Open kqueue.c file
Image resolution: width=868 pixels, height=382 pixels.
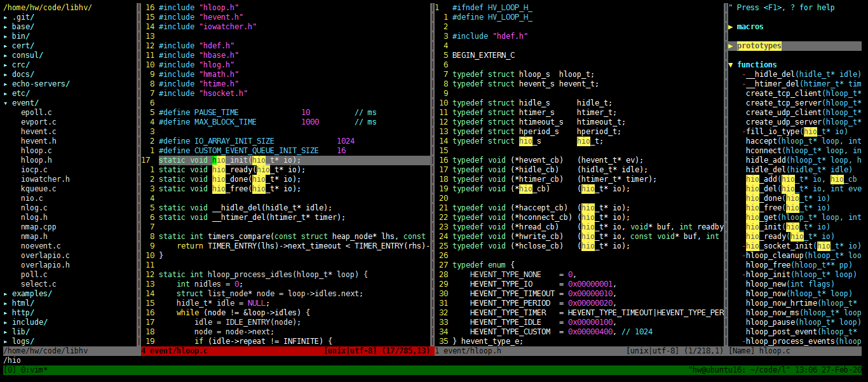[x=38, y=189]
